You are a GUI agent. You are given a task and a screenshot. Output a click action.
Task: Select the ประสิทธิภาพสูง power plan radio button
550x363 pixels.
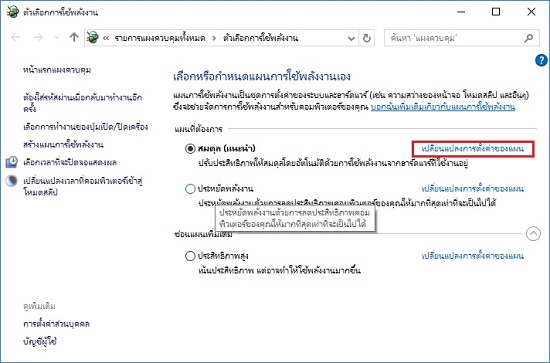coord(190,256)
